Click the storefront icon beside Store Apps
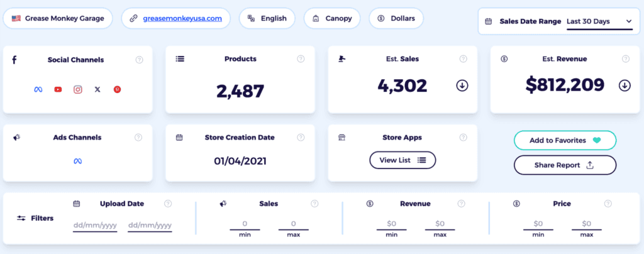644x254 pixels. pyautogui.click(x=341, y=138)
